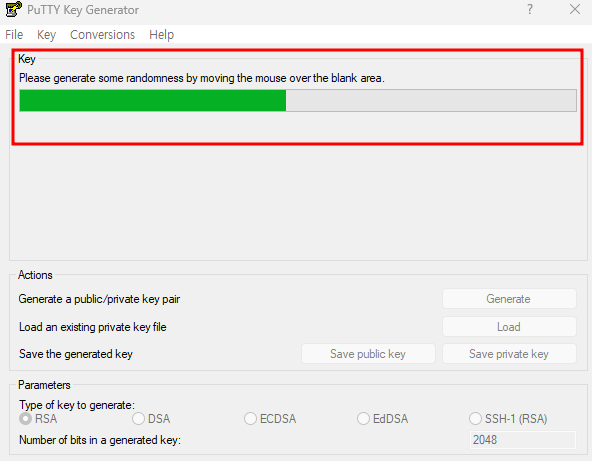The width and height of the screenshot is (592, 461).
Task: Click Save public key button
Action: click(368, 354)
